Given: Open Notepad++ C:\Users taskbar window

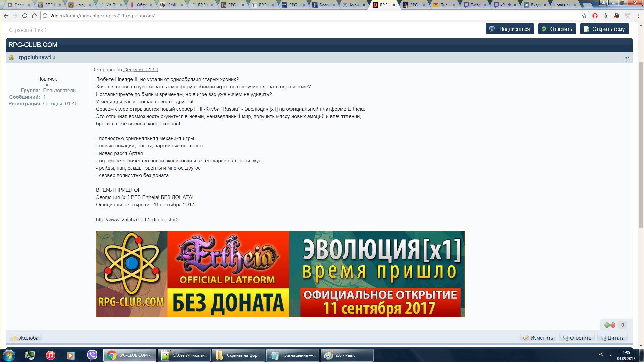Looking at the screenshot, I should point(184,355).
